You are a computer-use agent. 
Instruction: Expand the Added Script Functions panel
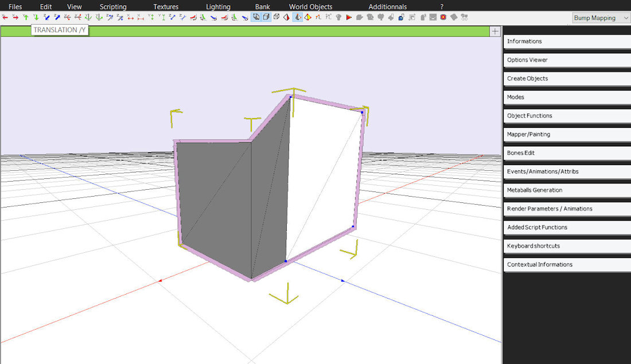pos(567,227)
